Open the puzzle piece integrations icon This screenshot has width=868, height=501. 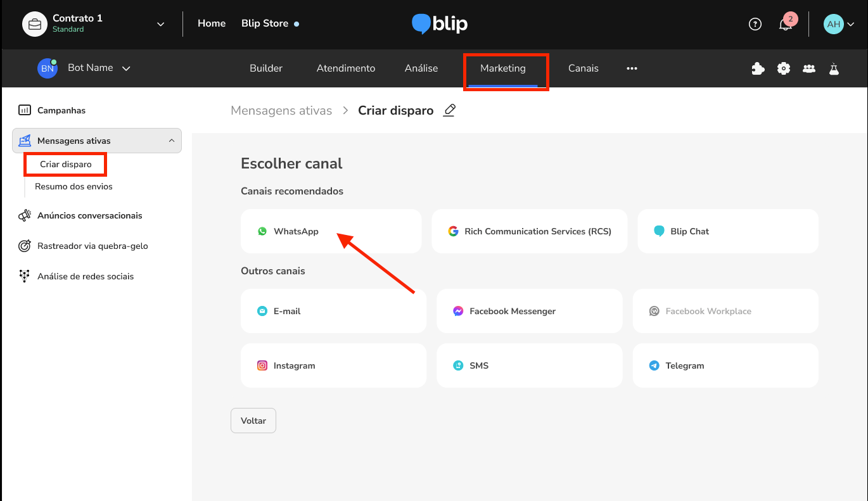pyautogui.click(x=758, y=68)
